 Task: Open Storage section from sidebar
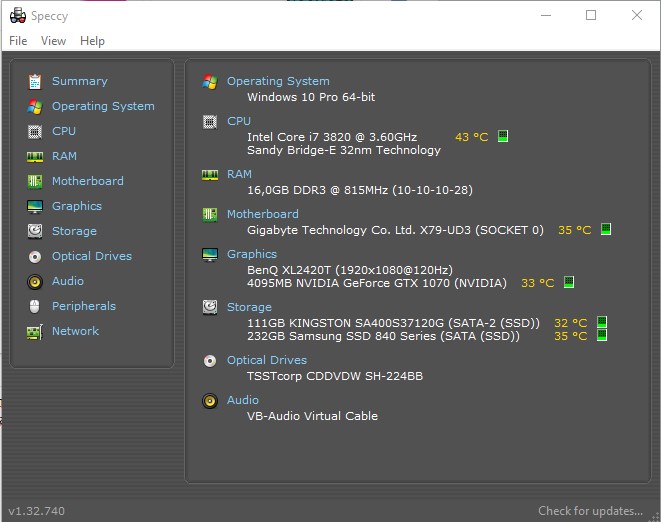tap(74, 231)
